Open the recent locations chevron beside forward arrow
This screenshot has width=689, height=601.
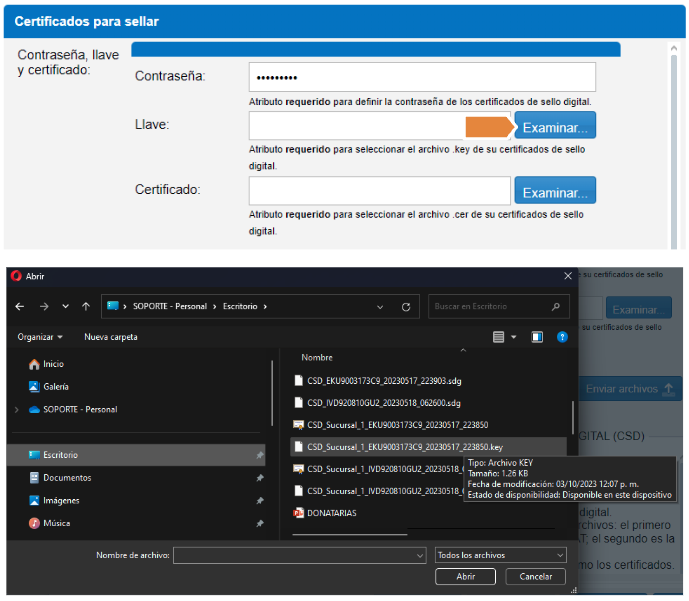(66, 307)
